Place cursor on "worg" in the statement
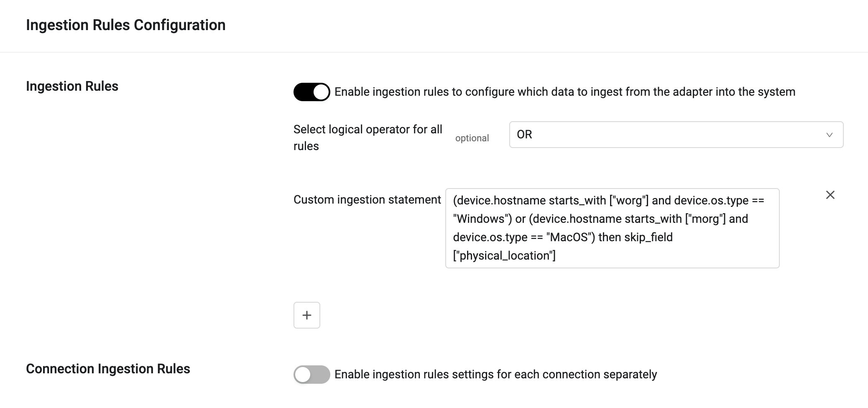The width and height of the screenshot is (868, 408). [x=629, y=201]
